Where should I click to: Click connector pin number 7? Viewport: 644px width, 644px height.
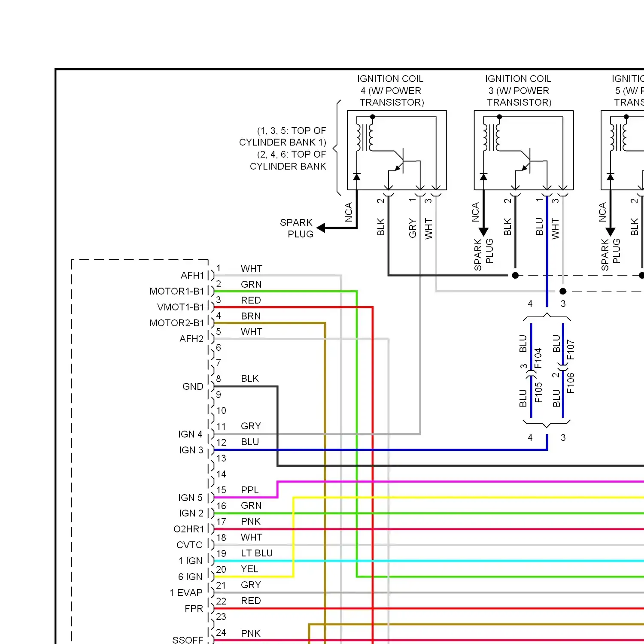click(x=219, y=363)
